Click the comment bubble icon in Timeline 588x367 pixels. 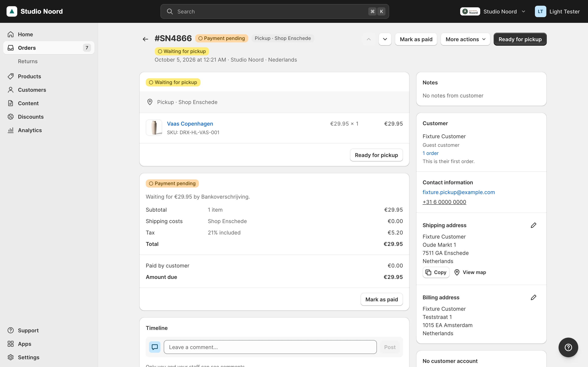[155, 347]
